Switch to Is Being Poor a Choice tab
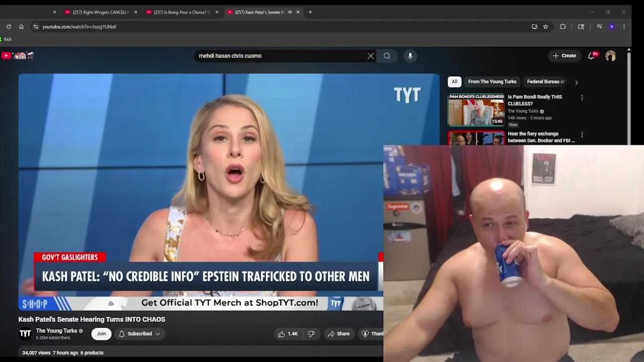Viewport: 644px width, 362px height. pyautogui.click(x=182, y=12)
